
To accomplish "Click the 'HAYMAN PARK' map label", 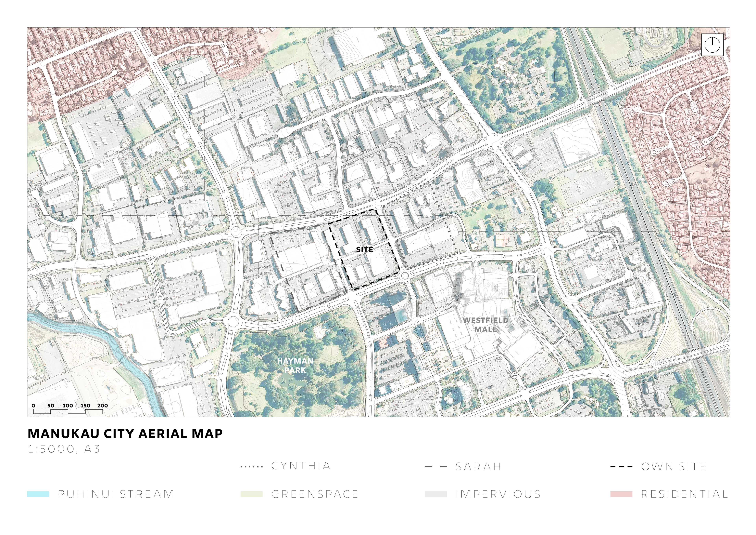I will pos(295,365).
